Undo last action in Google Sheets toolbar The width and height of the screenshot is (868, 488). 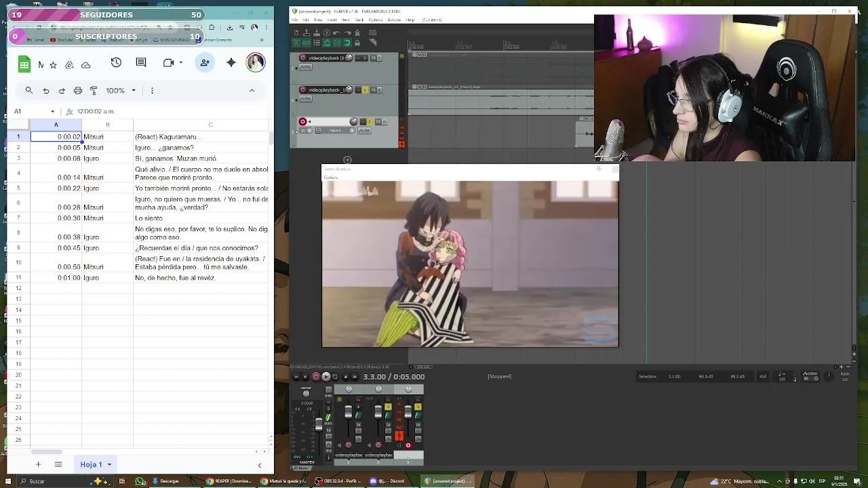46,90
